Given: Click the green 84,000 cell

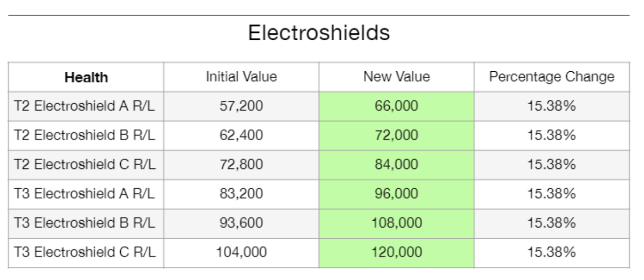Looking at the screenshot, I should [396, 165].
